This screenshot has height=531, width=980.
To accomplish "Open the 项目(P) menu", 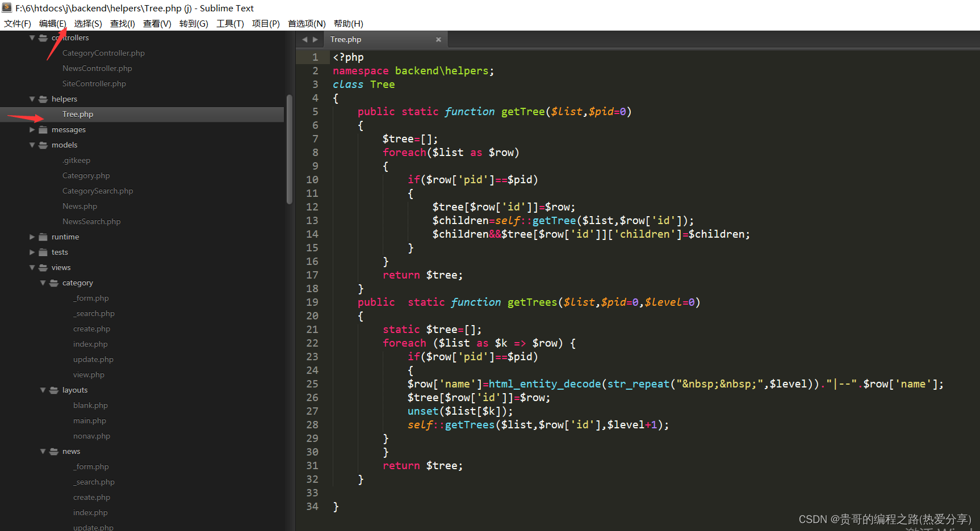I will (266, 24).
